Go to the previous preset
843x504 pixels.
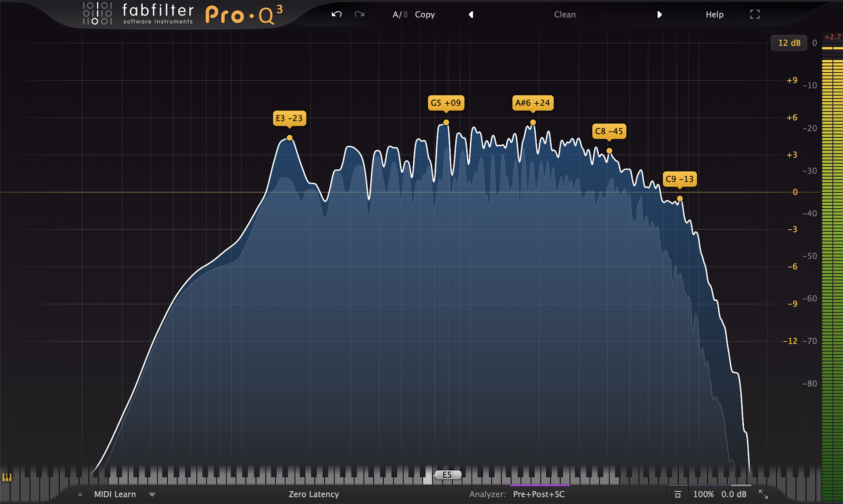click(x=471, y=14)
